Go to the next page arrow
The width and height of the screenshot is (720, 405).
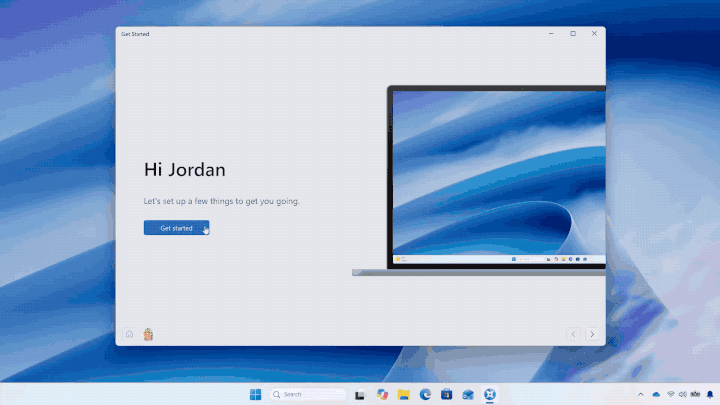[592, 334]
